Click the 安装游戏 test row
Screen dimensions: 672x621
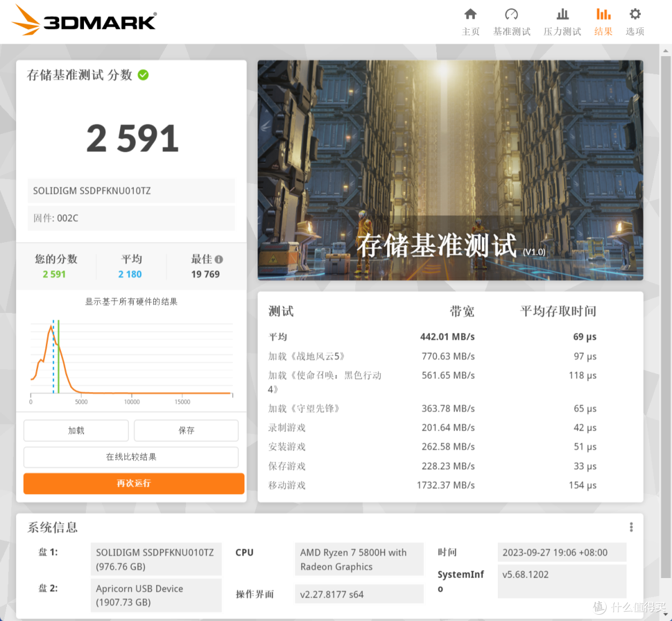click(x=432, y=447)
